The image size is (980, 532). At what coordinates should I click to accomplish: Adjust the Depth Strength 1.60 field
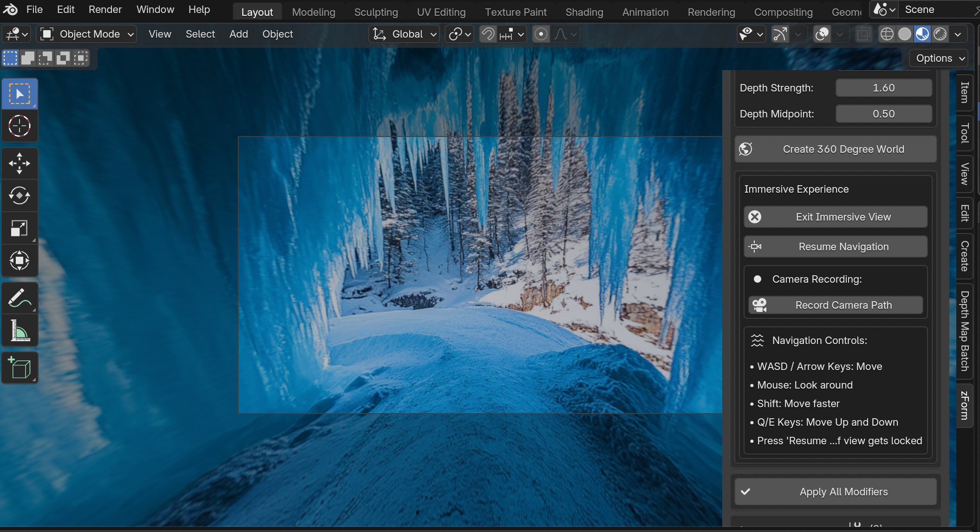click(x=883, y=88)
